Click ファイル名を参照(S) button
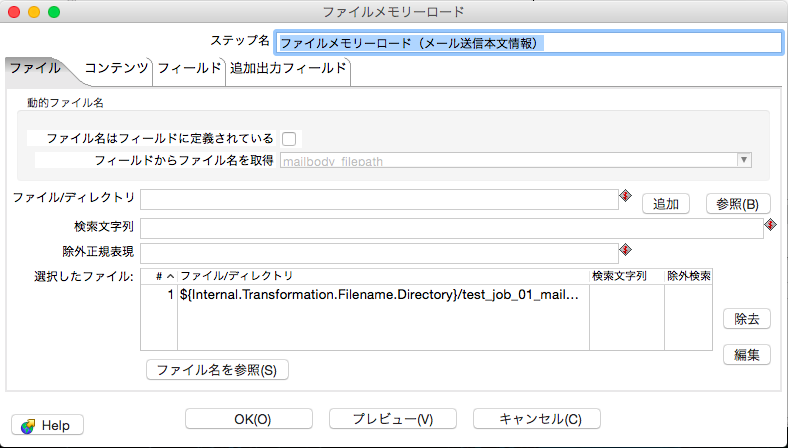This screenshot has width=788, height=448. [x=218, y=370]
